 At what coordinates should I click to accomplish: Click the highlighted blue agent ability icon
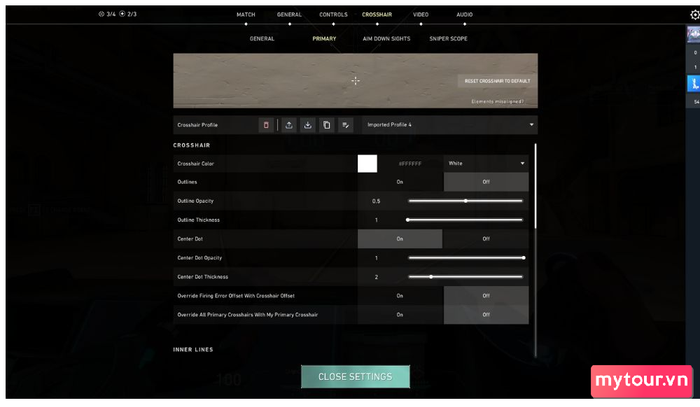tap(694, 84)
